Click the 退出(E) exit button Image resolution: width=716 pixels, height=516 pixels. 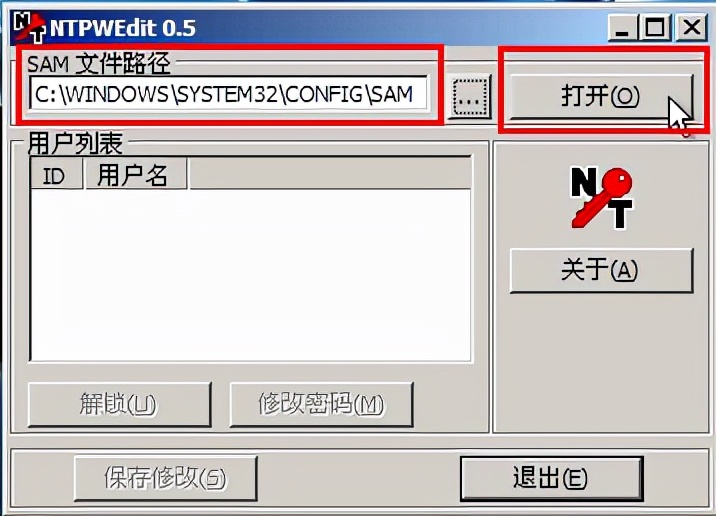[552, 479]
